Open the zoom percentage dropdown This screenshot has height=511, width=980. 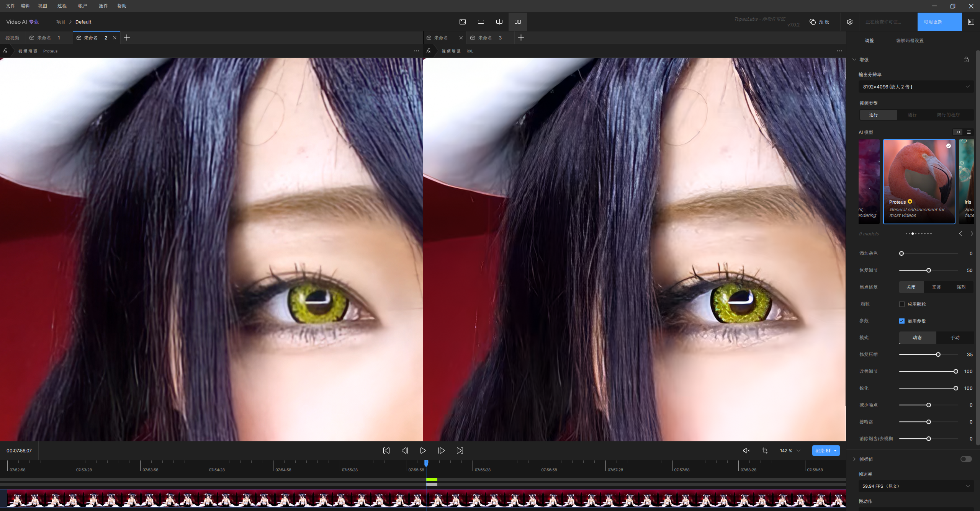point(790,451)
